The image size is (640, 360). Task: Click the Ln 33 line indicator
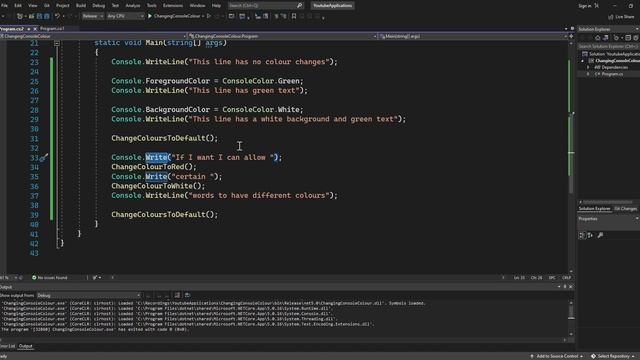point(519,278)
